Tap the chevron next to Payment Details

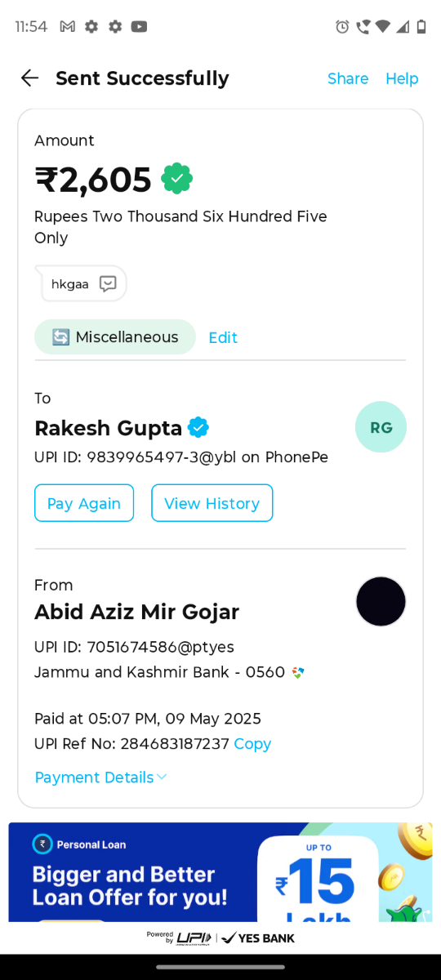pos(162,777)
